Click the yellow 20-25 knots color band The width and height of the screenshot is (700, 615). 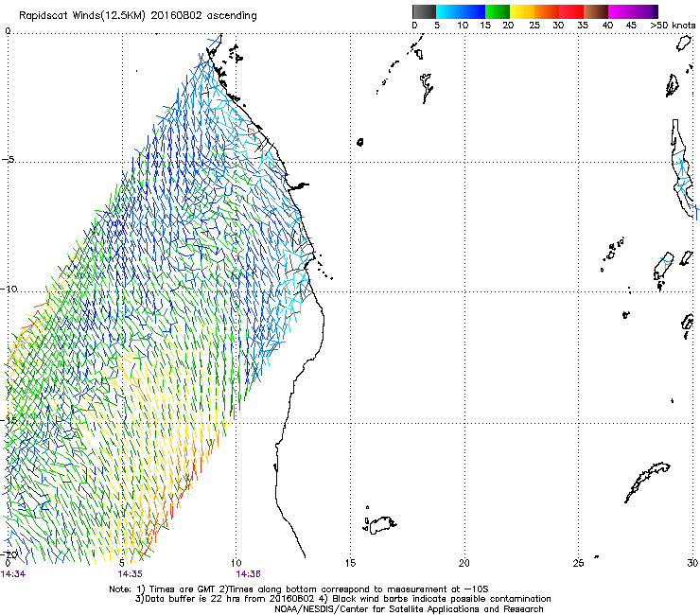(x=522, y=11)
